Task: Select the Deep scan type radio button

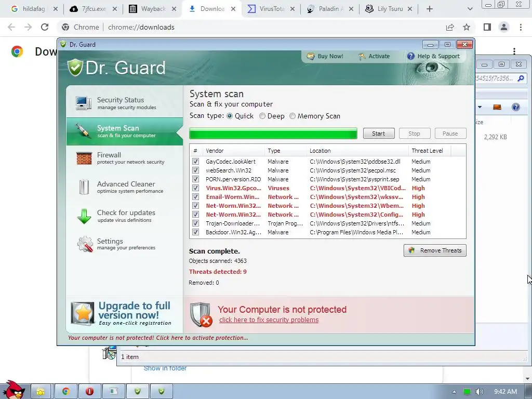Action: (x=262, y=116)
